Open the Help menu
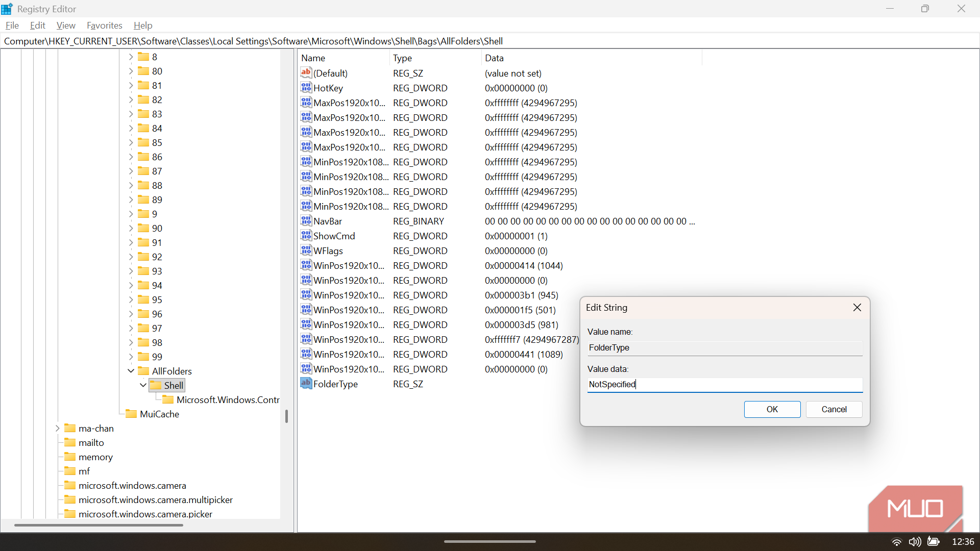The width and height of the screenshot is (980, 551). point(143,26)
